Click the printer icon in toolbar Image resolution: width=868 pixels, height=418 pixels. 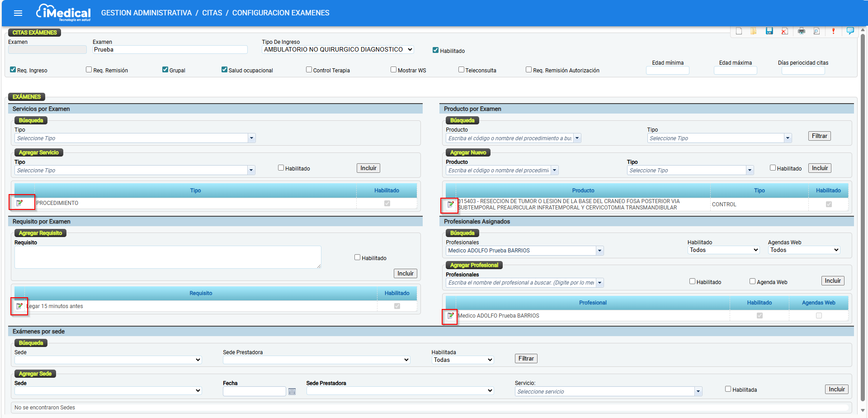tap(802, 31)
